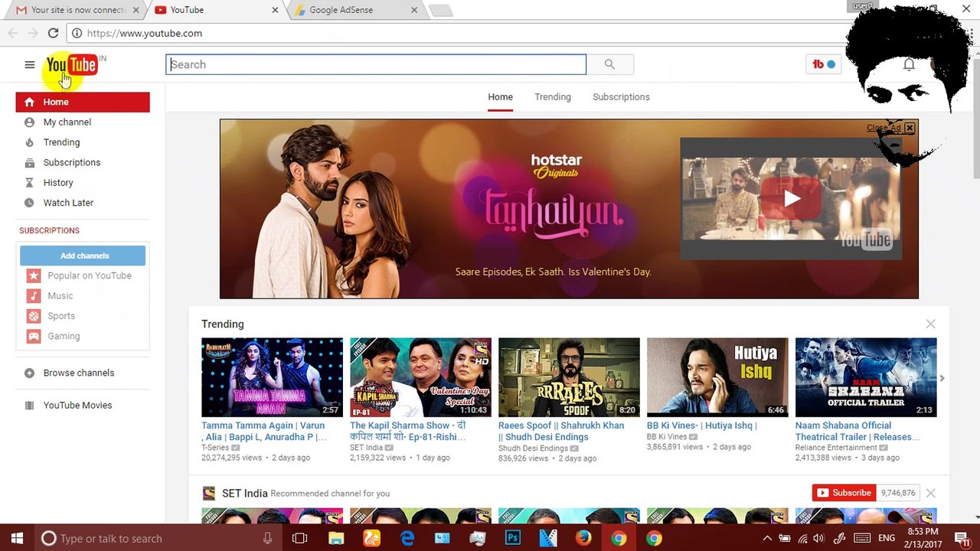This screenshot has height=551, width=980.
Task: Open the volume control in tray
Action: click(x=818, y=539)
